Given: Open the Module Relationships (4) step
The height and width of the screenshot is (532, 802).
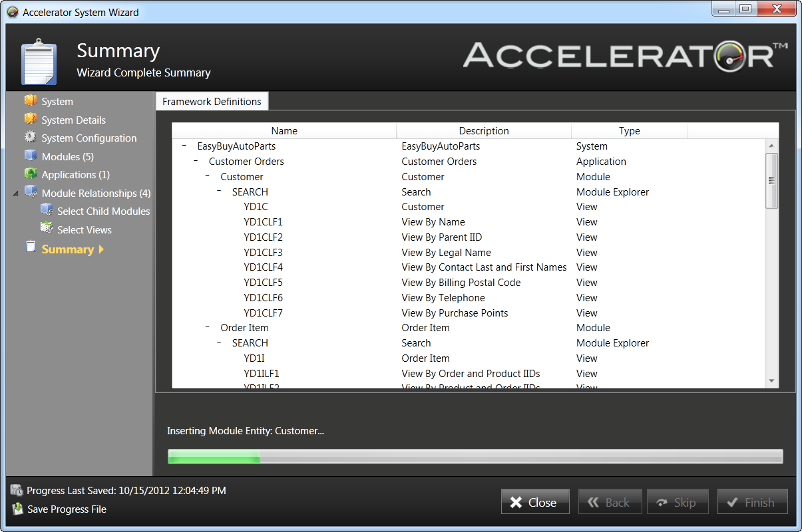Looking at the screenshot, I should [x=96, y=194].
